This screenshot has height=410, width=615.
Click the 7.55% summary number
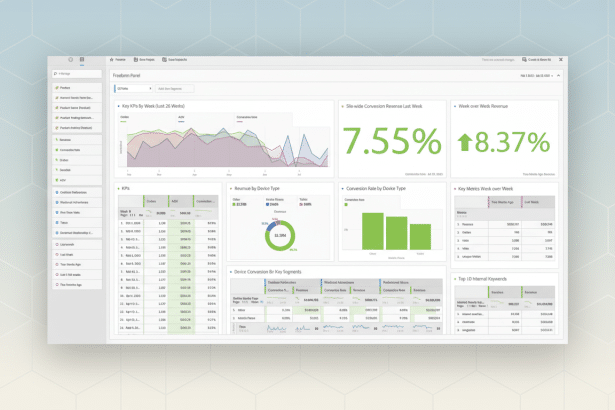pyautogui.click(x=392, y=141)
